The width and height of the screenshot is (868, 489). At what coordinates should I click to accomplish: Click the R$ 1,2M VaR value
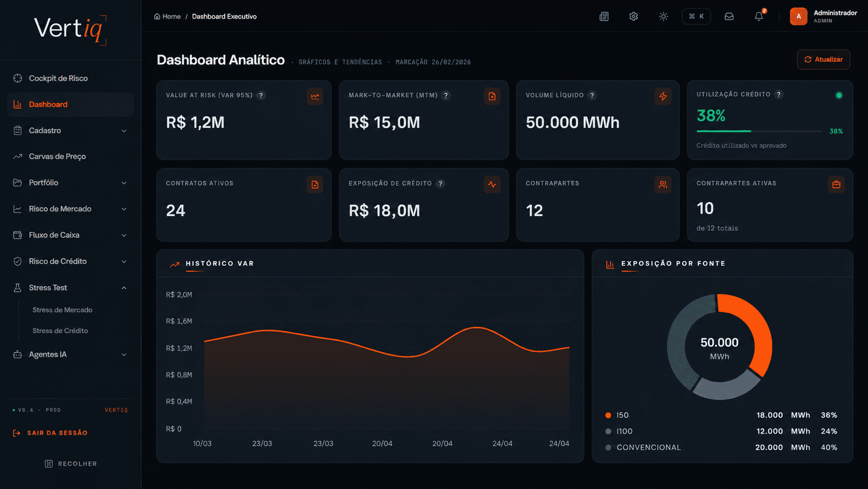point(195,123)
